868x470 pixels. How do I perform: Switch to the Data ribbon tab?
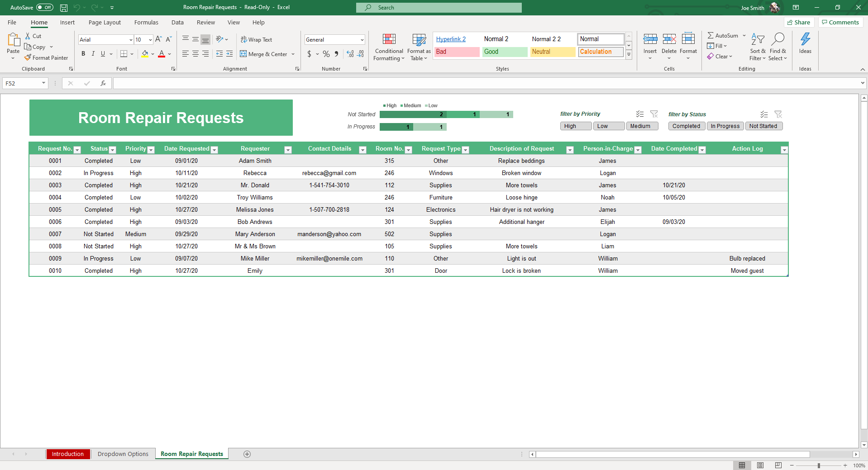pos(177,22)
